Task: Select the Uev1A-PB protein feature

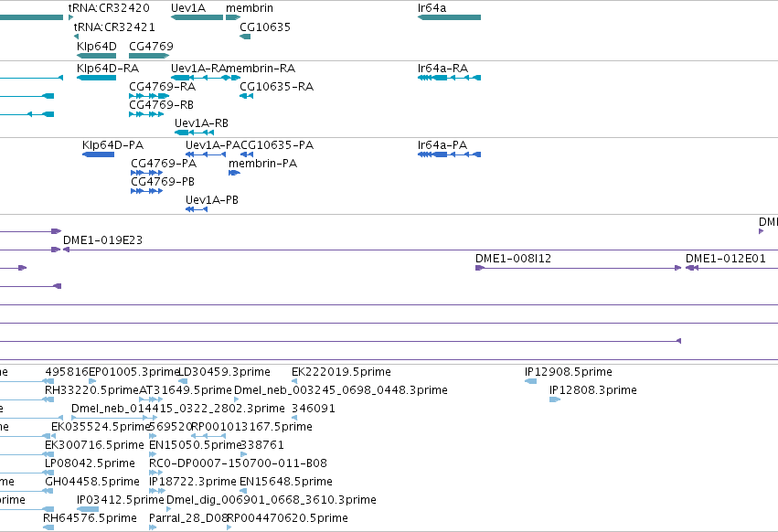Action: pyautogui.click(x=197, y=209)
